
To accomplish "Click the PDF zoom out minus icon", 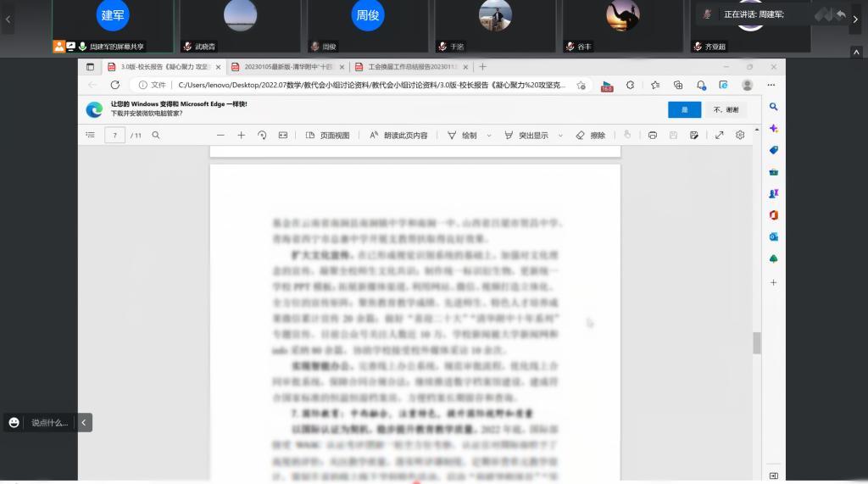I will tap(220, 135).
